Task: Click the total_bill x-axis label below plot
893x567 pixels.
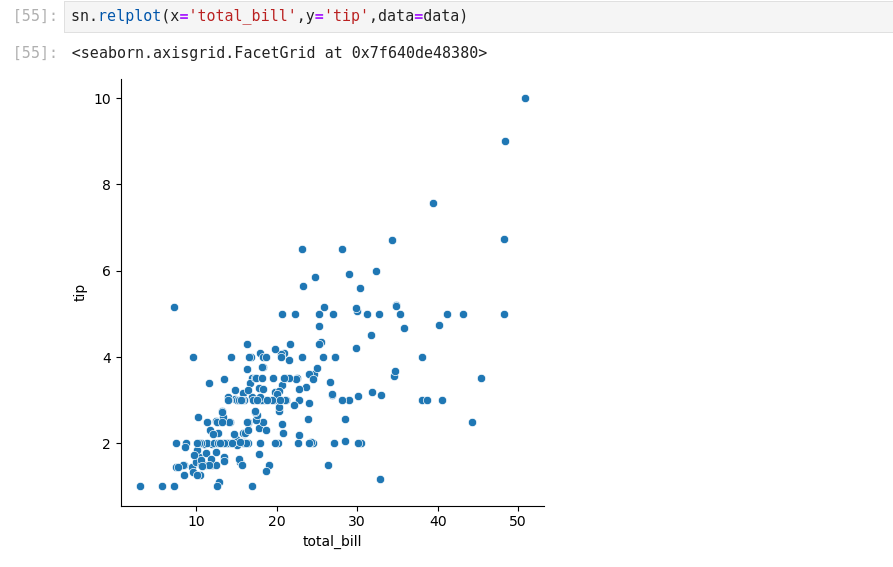Action: point(332,541)
